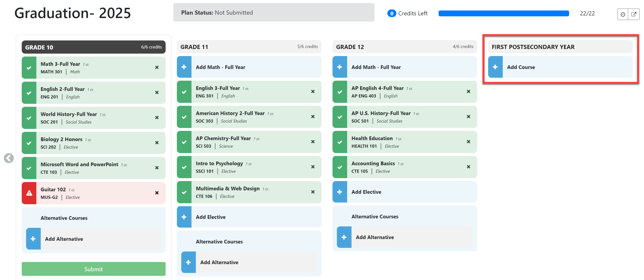Select the Grade 10 header tab
The height and width of the screenshot is (280, 644).
click(93, 47)
